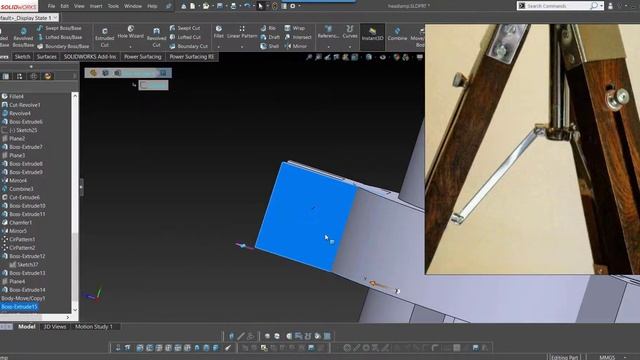Select the Mirror tool in ribbon
This screenshot has height=360, width=640.
point(295,46)
